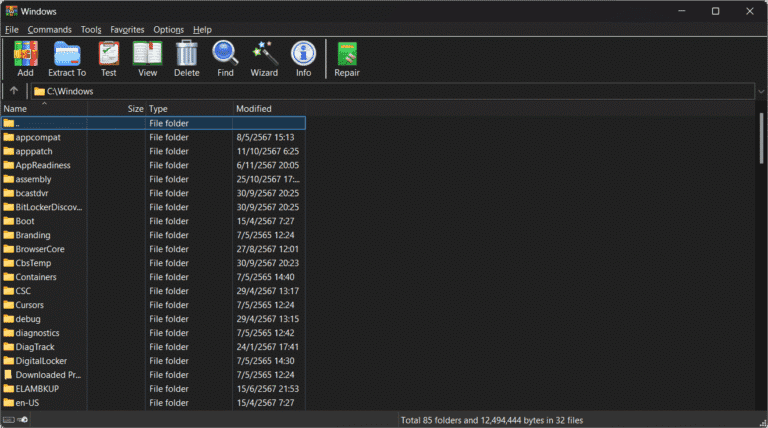Open the File menu
Viewport: 768px width, 428px height.
point(12,30)
